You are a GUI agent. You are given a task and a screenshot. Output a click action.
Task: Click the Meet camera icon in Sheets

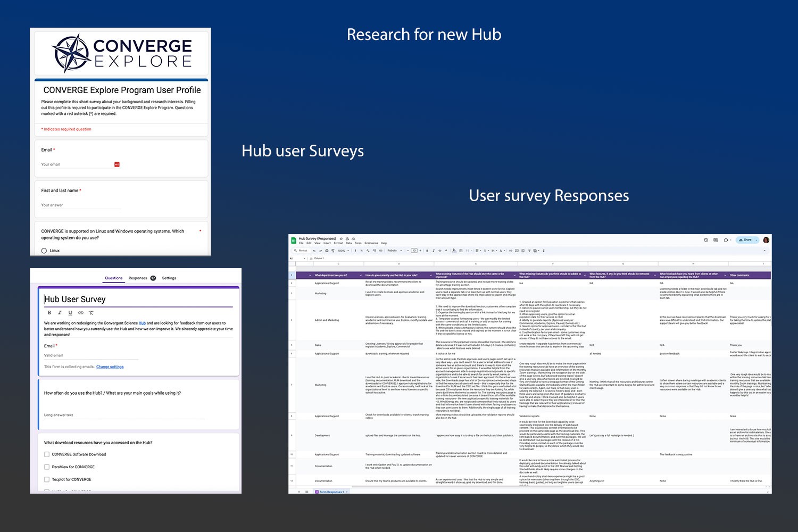click(x=726, y=240)
